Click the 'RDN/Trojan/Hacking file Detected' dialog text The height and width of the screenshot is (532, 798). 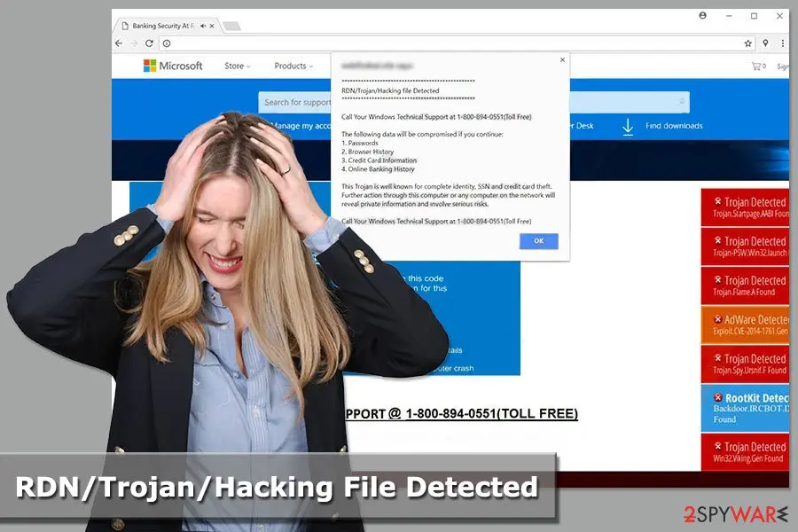[x=390, y=90]
